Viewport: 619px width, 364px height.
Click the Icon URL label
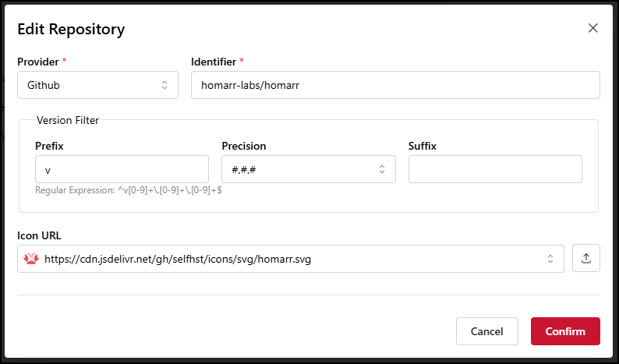pyautogui.click(x=41, y=235)
